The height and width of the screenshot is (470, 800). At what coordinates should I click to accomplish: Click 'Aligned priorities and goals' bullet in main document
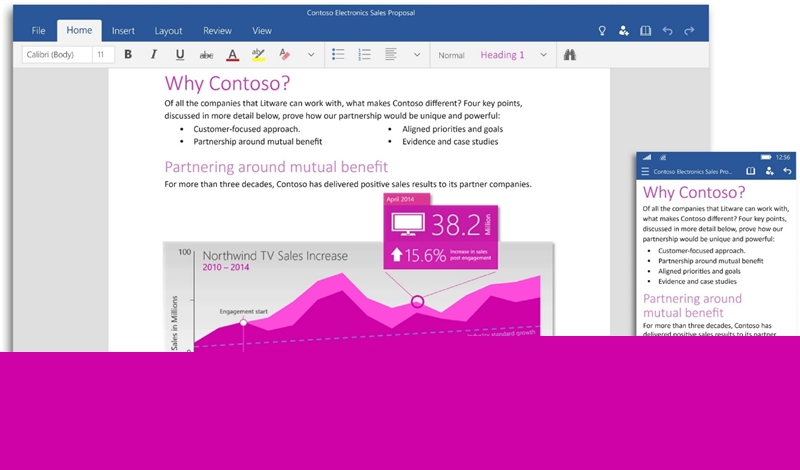[453, 129]
